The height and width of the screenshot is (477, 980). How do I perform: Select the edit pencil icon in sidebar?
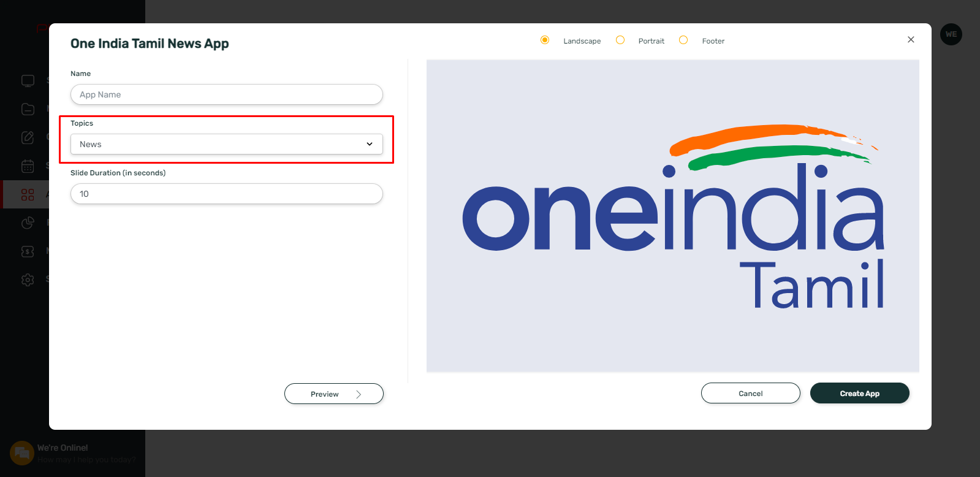(28, 137)
